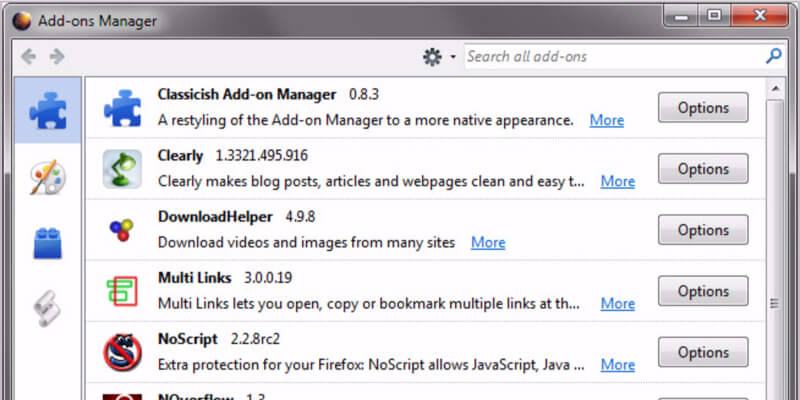Open Options for Multi Links

point(703,291)
